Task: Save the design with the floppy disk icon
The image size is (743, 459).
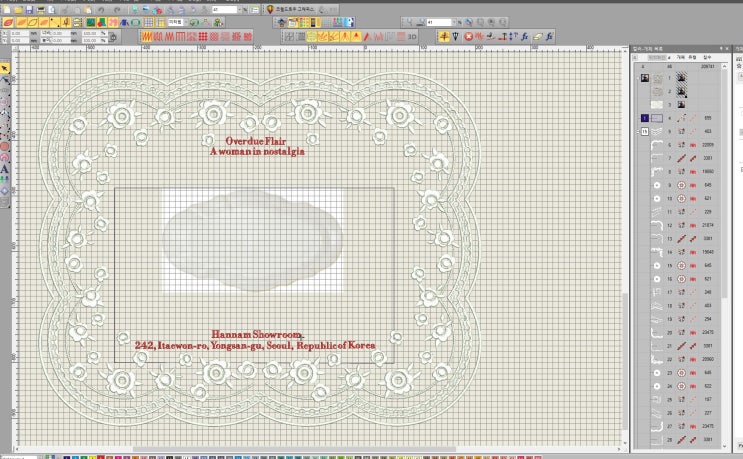Action: coord(29,9)
